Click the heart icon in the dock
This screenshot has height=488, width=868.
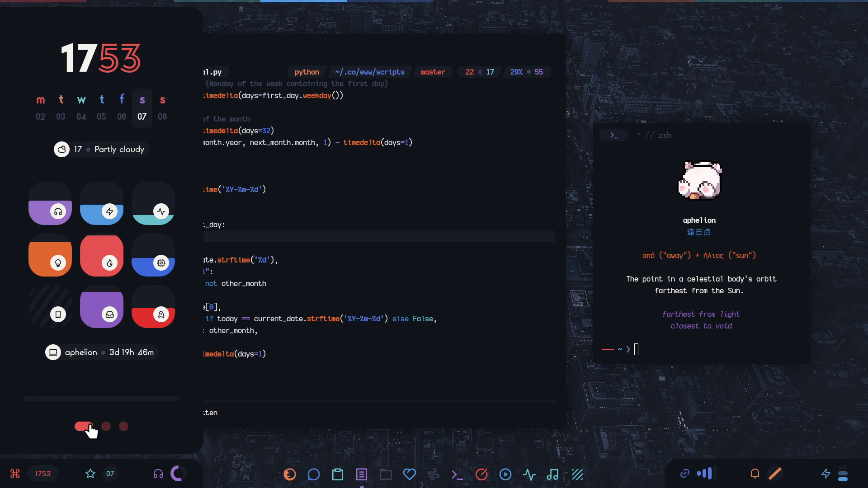click(x=409, y=474)
